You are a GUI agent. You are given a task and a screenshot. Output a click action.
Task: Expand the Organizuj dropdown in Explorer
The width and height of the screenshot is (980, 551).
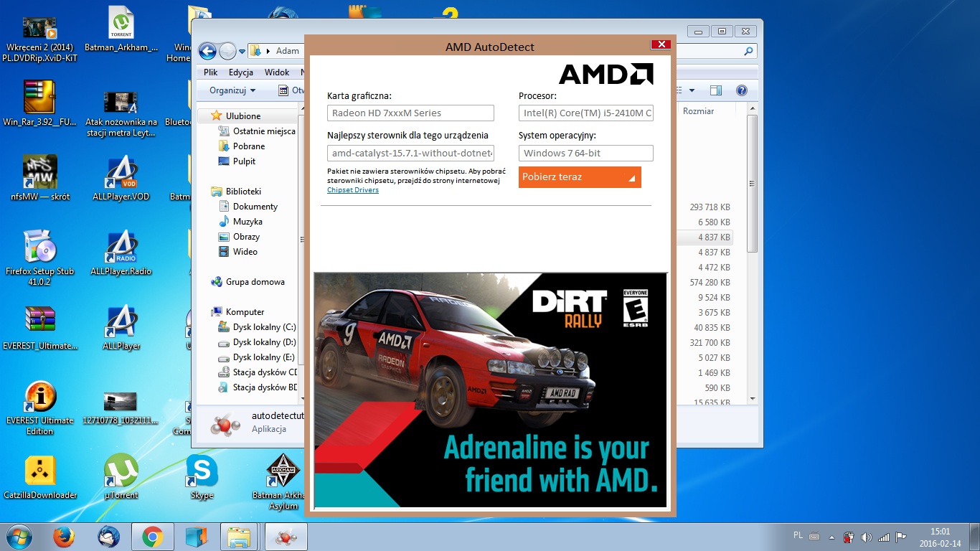click(x=232, y=90)
